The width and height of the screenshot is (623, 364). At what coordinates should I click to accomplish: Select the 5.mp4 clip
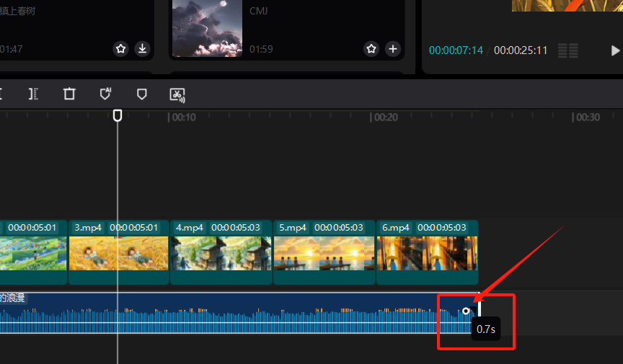coord(324,252)
